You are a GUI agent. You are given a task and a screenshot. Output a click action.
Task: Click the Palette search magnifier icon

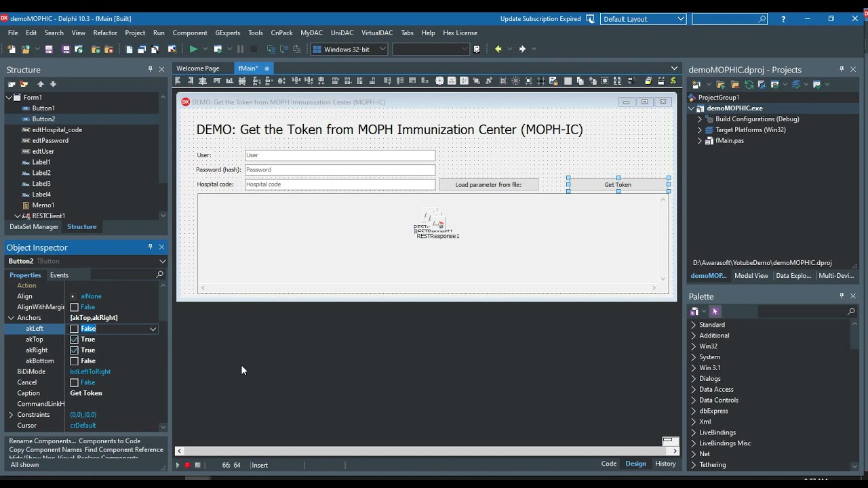[851, 311]
